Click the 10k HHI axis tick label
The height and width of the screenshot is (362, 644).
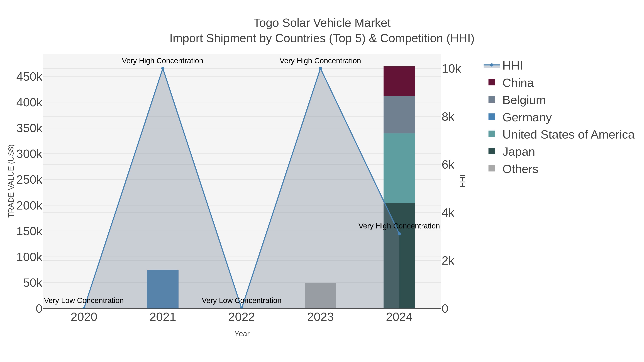451,69
